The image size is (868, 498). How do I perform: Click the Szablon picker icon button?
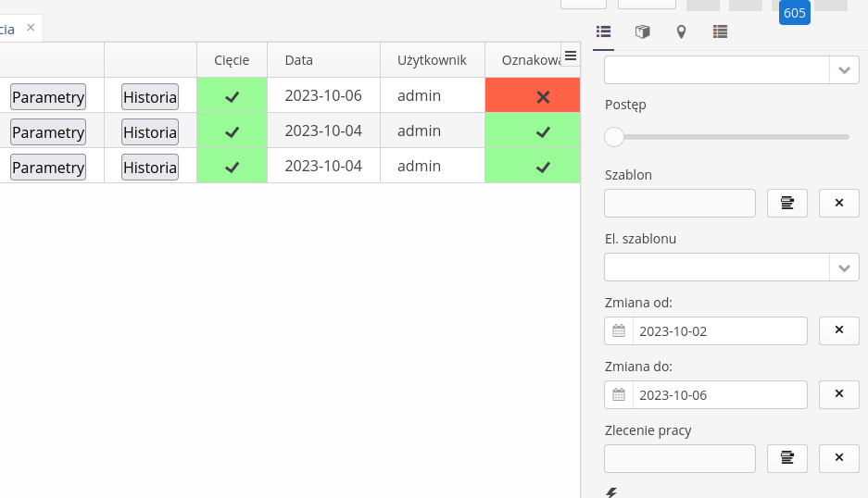pyautogui.click(x=787, y=203)
